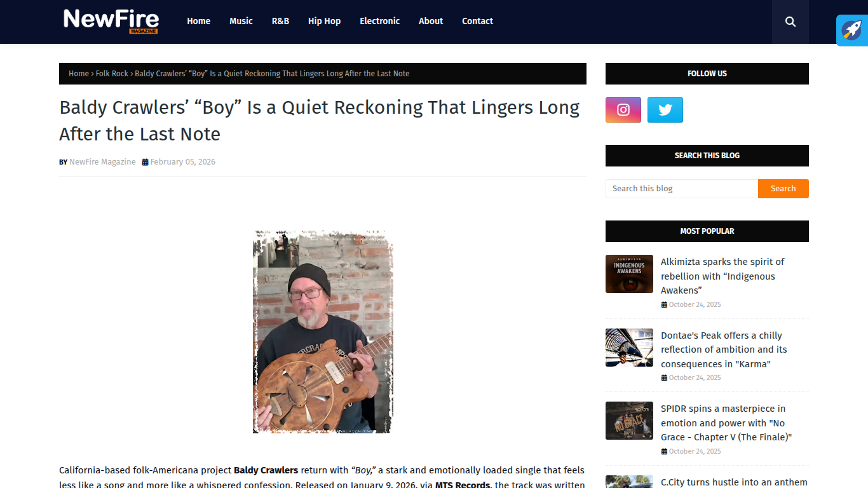The width and height of the screenshot is (868, 488).
Task: Open the search magnifier icon in header
Action: (x=790, y=22)
